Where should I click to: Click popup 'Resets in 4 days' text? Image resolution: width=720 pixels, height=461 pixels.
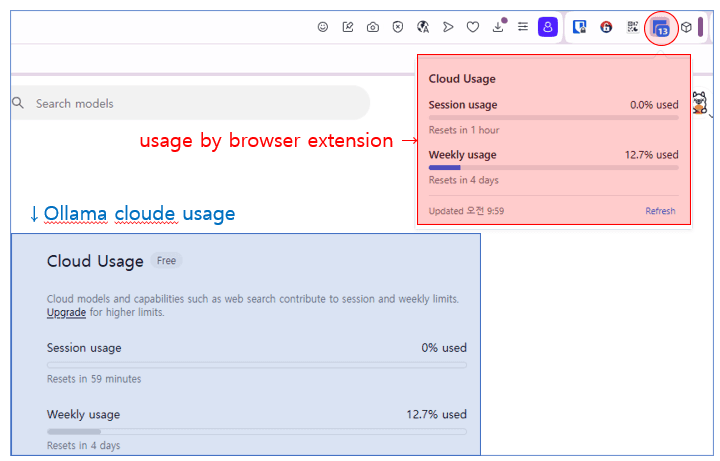coord(463,180)
